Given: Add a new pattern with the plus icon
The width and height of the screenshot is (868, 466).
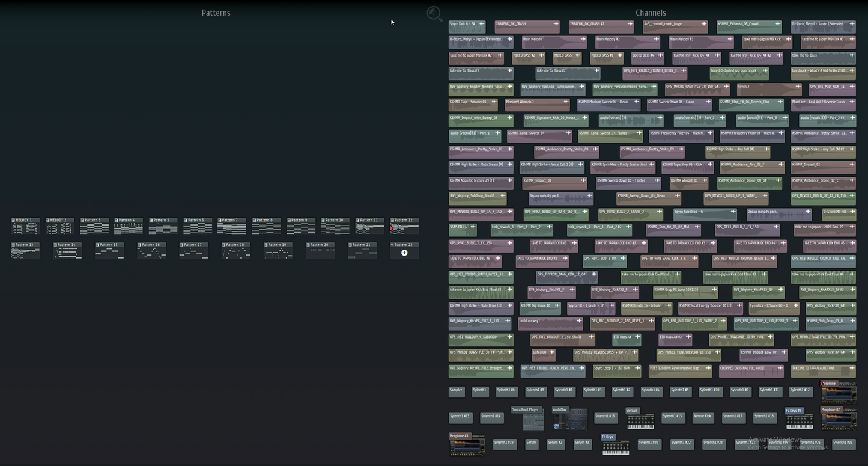Looking at the screenshot, I should 404,253.
